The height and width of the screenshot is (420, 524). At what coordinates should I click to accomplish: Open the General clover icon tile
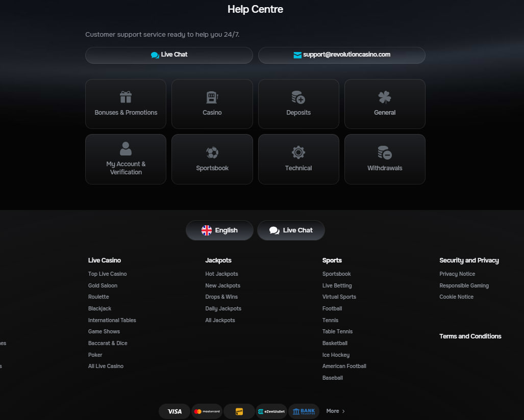point(385,97)
